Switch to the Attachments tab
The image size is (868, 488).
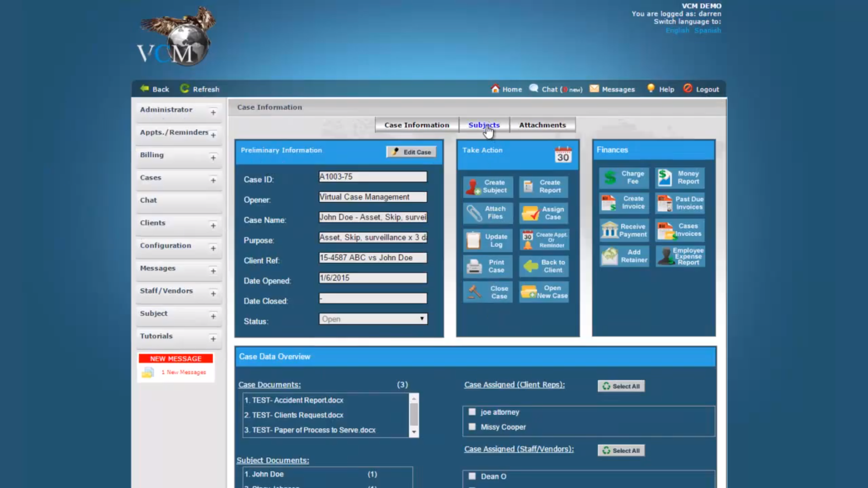(542, 125)
